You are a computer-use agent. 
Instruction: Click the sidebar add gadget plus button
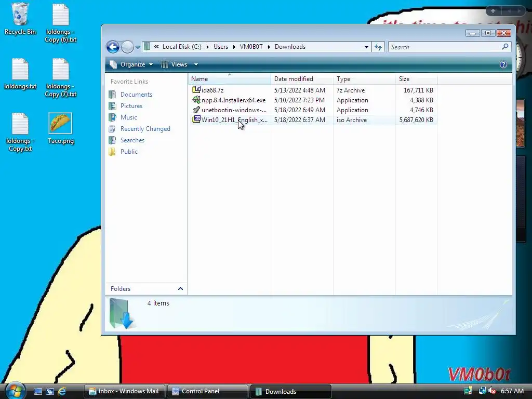pos(493,11)
